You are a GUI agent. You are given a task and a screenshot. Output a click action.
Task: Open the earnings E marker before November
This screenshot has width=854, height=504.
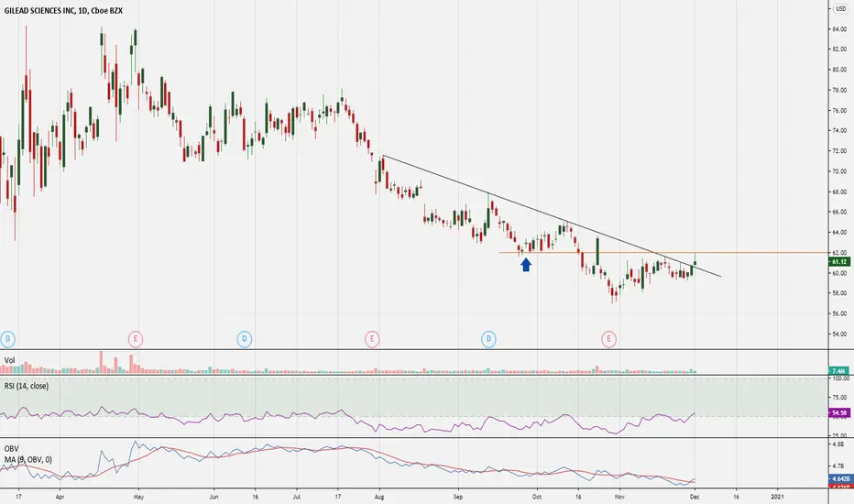pos(608,339)
